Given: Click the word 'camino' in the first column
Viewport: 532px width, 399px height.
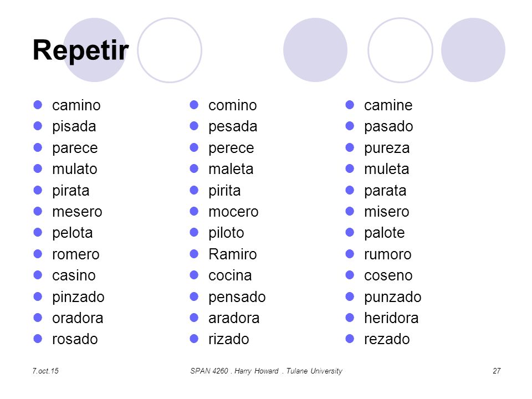Looking at the screenshot, I should tap(76, 105).
